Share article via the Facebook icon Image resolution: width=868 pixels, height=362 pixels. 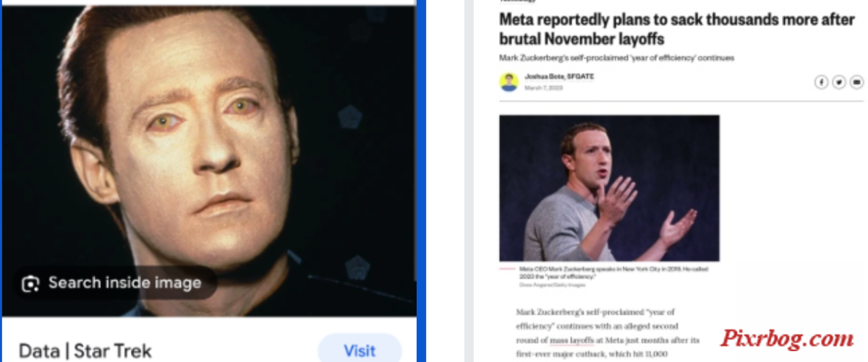pos(821,82)
